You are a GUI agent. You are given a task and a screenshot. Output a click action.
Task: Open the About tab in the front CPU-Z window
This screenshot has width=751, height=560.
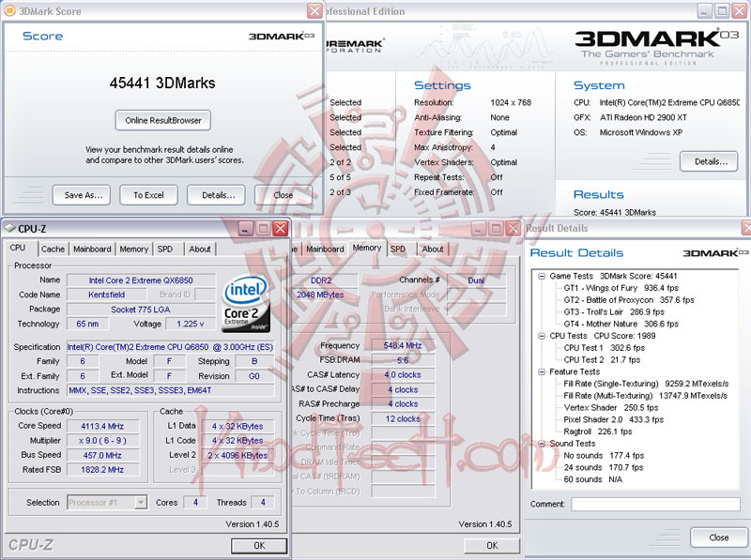(x=200, y=249)
